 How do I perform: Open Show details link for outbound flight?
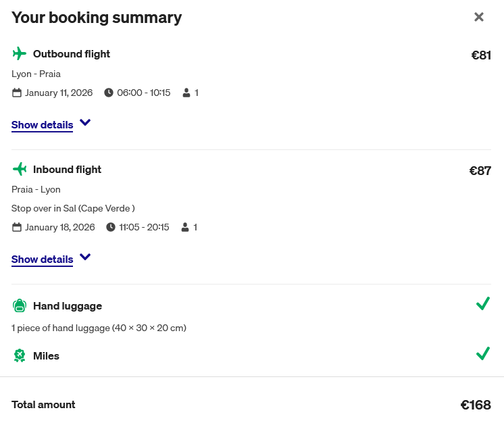click(x=42, y=125)
